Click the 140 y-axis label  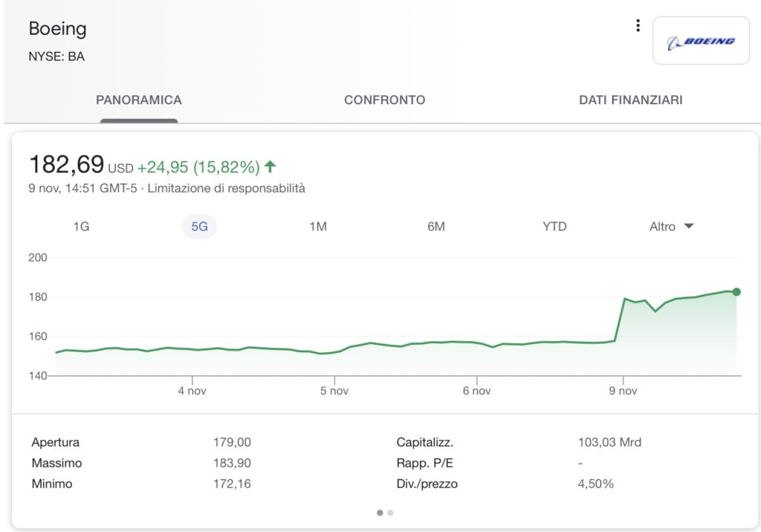click(38, 376)
